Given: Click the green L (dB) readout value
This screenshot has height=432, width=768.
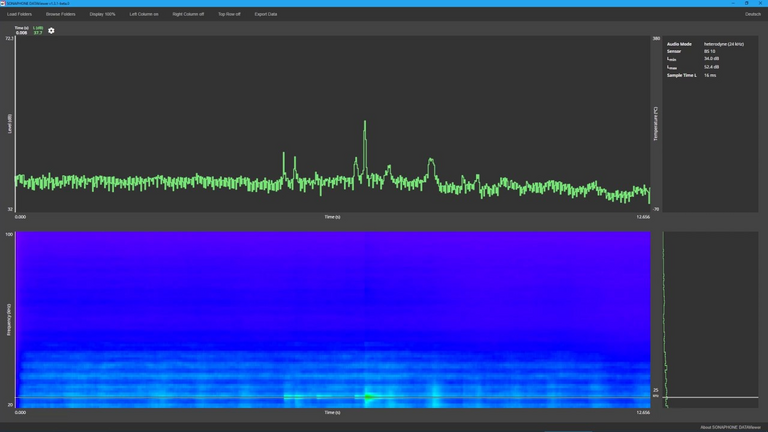Looking at the screenshot, I should coord(38,33).
